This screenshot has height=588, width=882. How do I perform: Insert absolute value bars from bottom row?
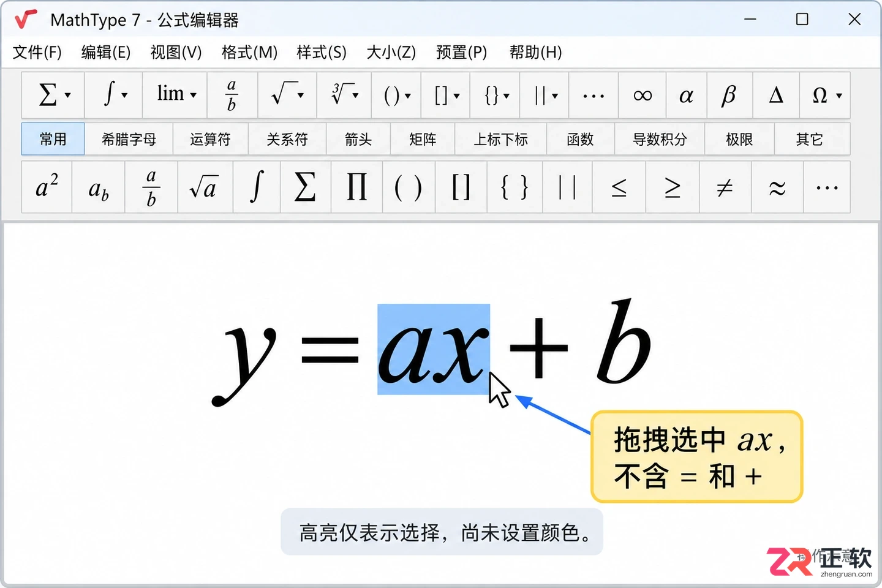click(x=567, y=187)
